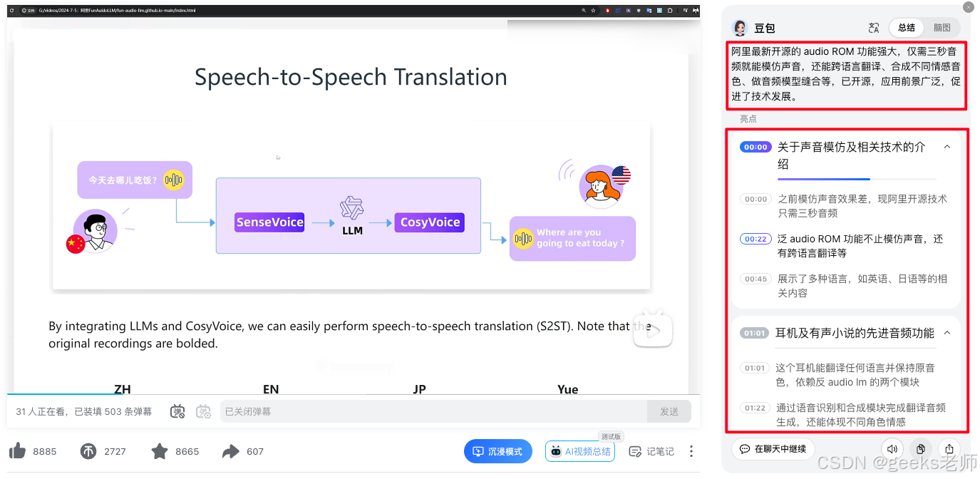Image resolution: width=980 pixels, height=479 pixels.
Task: Click the SenseVoice box in the diagram
Action: tap(269, 222)
